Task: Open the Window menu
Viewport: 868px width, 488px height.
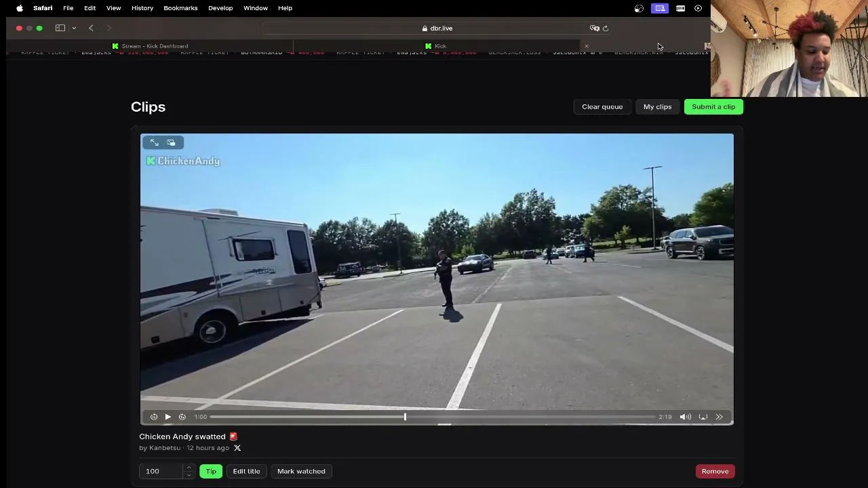Action: coord(256,8)
